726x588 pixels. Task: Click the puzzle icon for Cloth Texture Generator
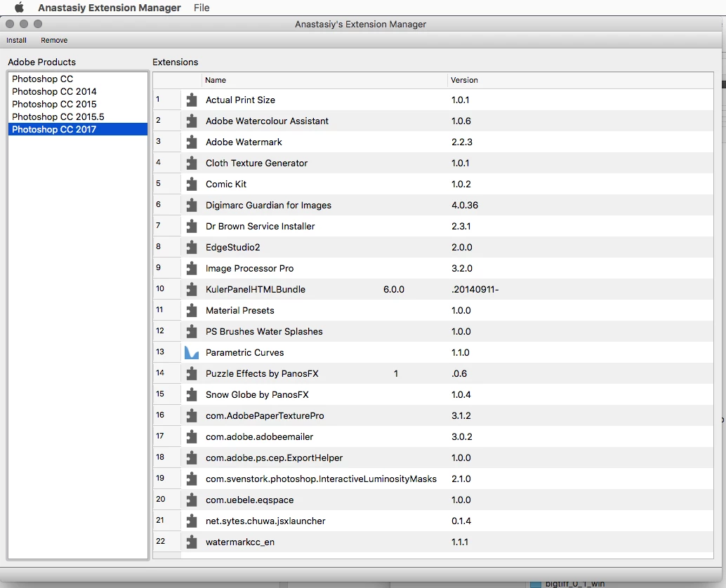(x=192, y=163)
